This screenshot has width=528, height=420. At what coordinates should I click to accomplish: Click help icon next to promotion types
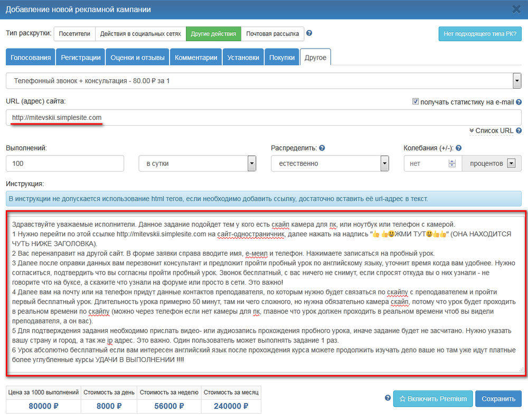pyautogui.click(x=309, y=33)
